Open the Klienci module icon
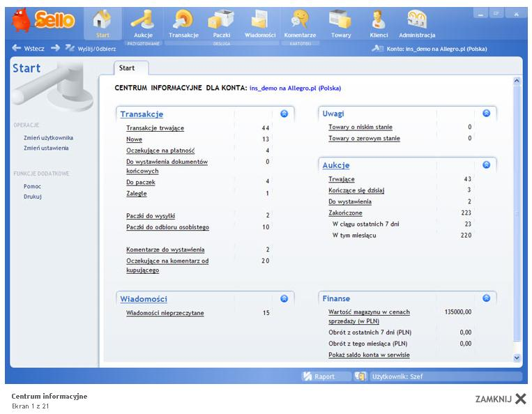 click(x=379, y=21)
